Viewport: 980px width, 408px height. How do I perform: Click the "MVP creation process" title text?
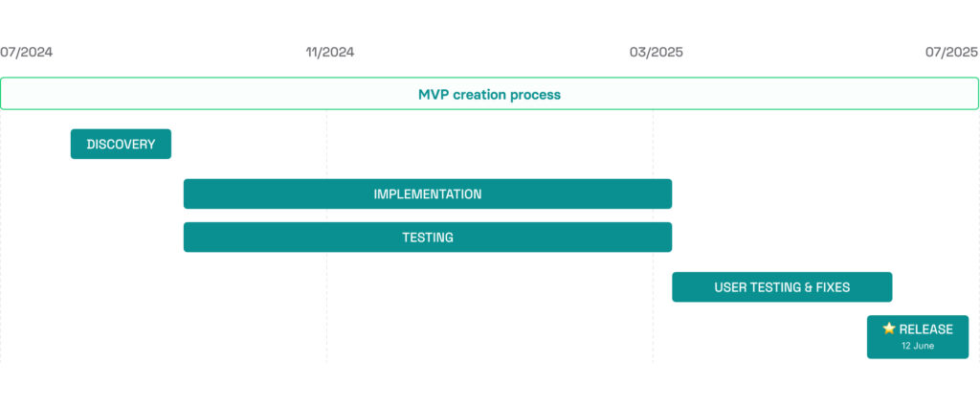coord(489,94)
